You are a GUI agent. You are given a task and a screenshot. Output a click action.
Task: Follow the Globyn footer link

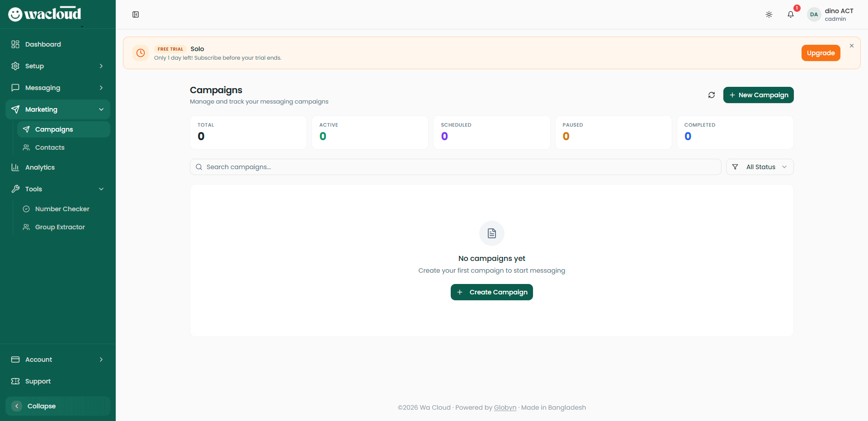click(505, 407)
